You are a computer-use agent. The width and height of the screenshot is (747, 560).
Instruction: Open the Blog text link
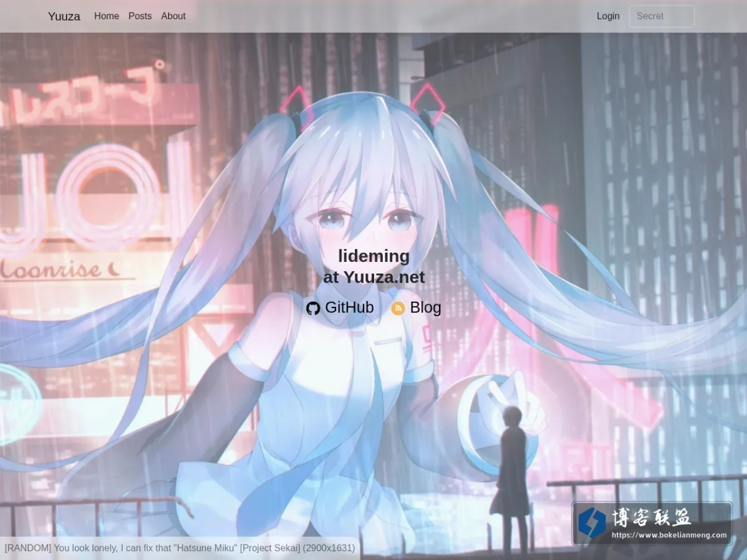click(x=426, y=307)
